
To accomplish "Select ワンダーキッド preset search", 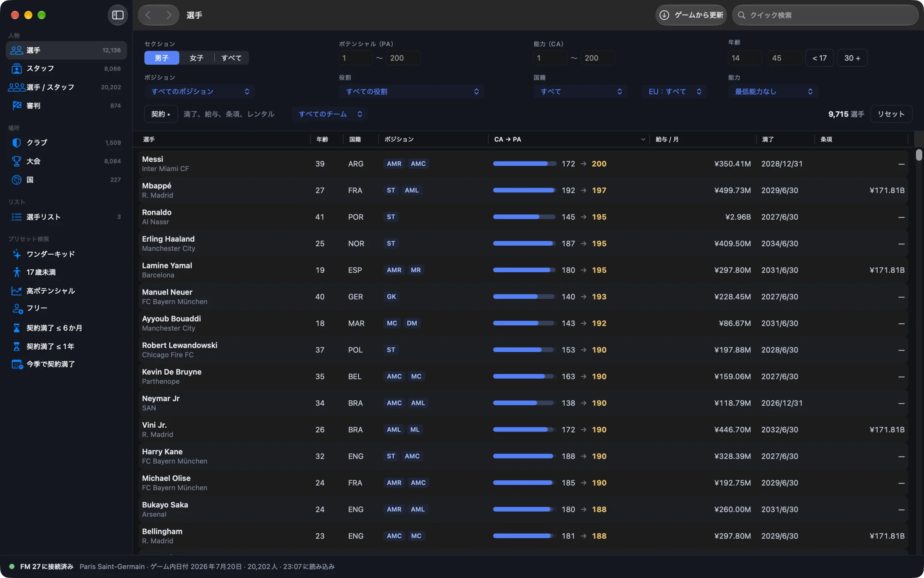I will 66,254.
